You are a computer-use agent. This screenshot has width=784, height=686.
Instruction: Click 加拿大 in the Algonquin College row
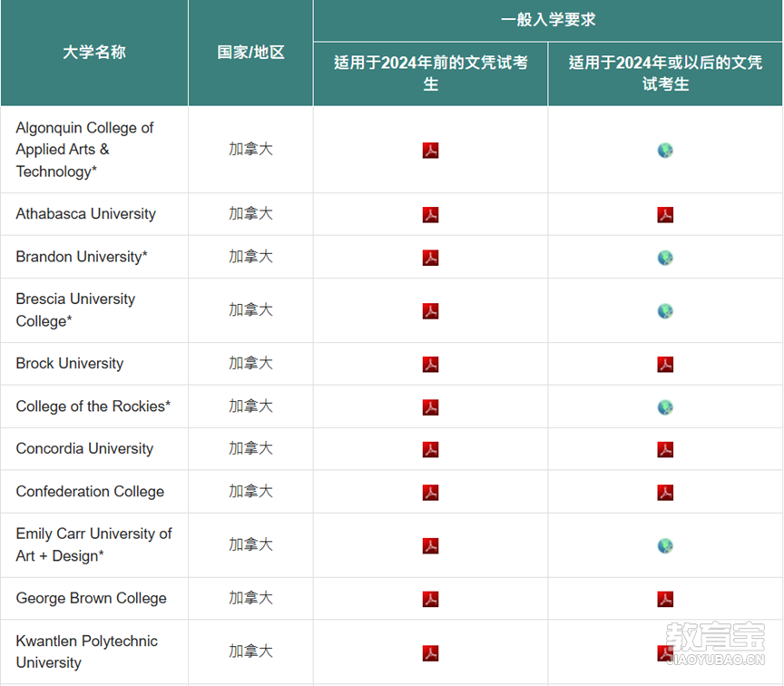250,149
